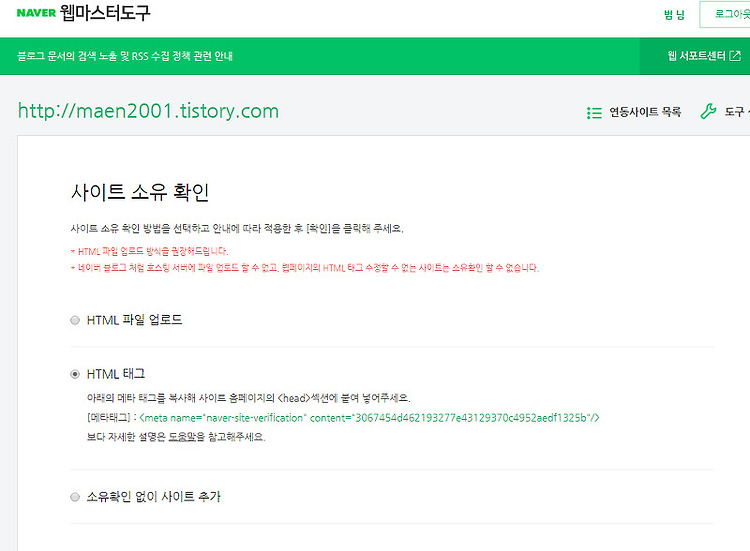Click the HTML 태그 option label

(116, 374)
